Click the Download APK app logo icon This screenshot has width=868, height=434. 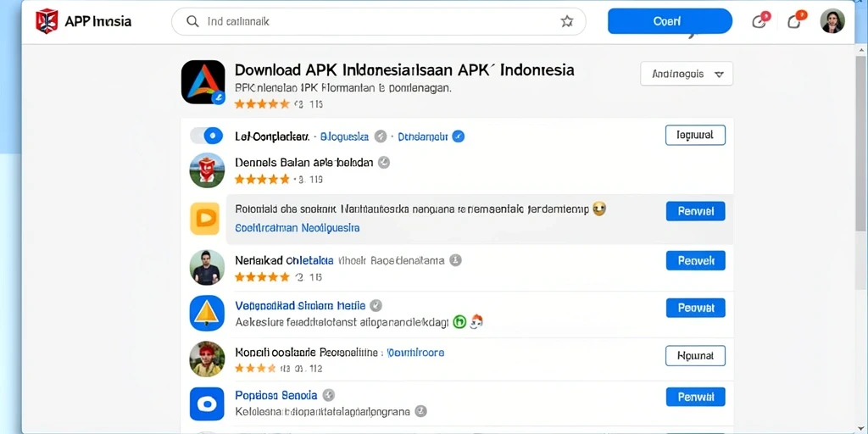[203, 82]
